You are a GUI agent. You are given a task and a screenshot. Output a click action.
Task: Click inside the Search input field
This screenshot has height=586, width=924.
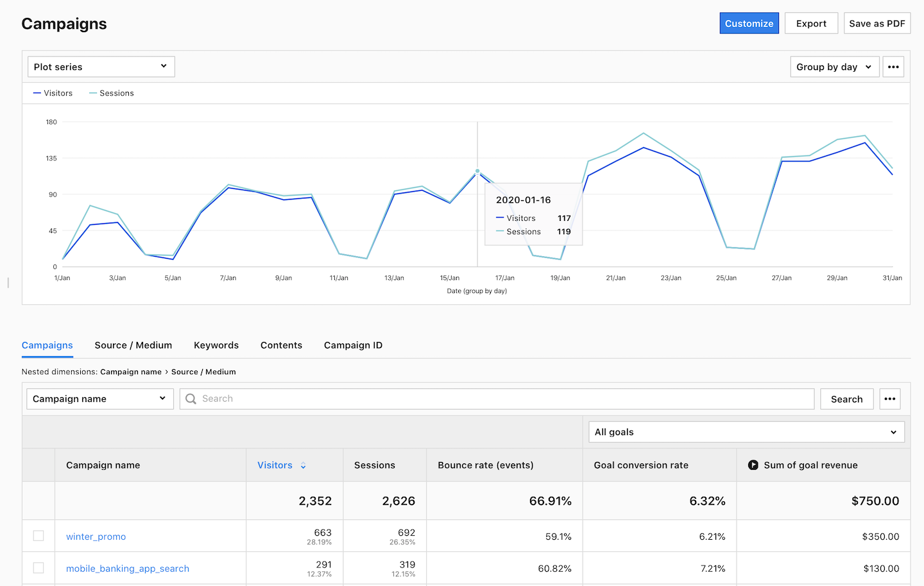point(497,399)
